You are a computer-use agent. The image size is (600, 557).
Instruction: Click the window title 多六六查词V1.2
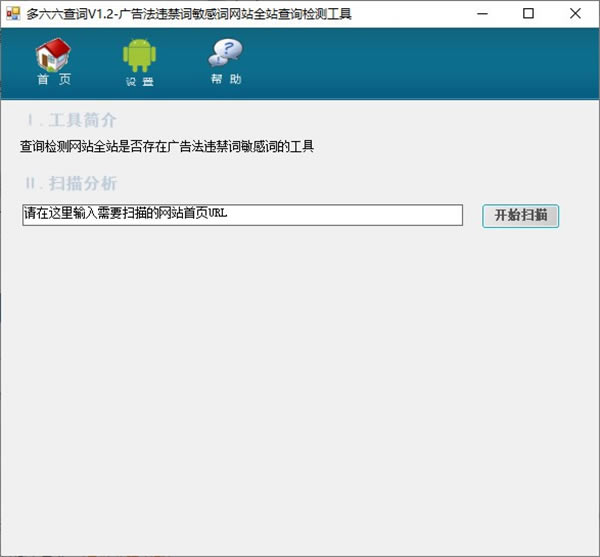[189, 14]
